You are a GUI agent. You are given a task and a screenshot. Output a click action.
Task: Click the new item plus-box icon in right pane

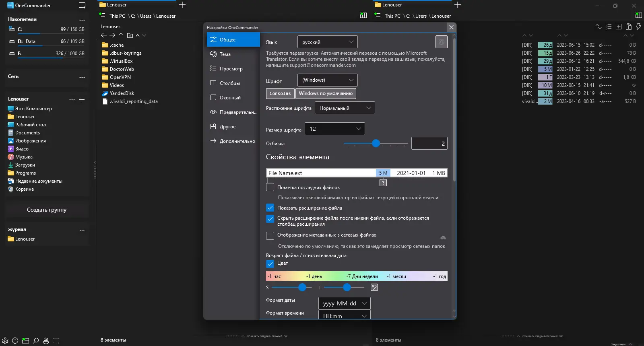pos(619,27)
